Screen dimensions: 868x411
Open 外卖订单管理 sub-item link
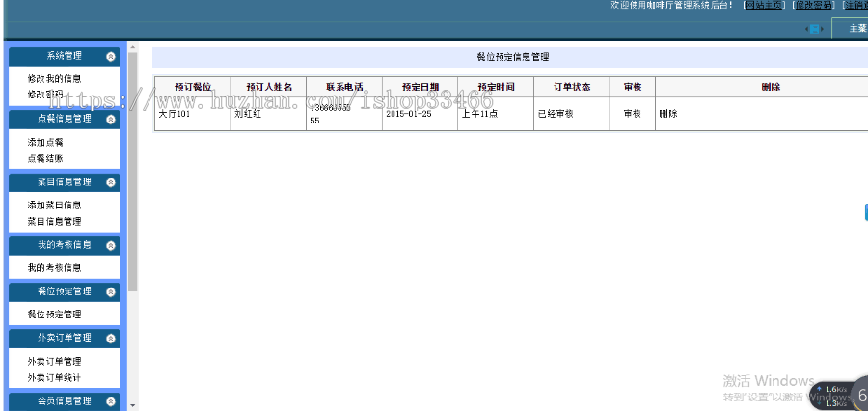pyautogui.click(x=55, y=362)
